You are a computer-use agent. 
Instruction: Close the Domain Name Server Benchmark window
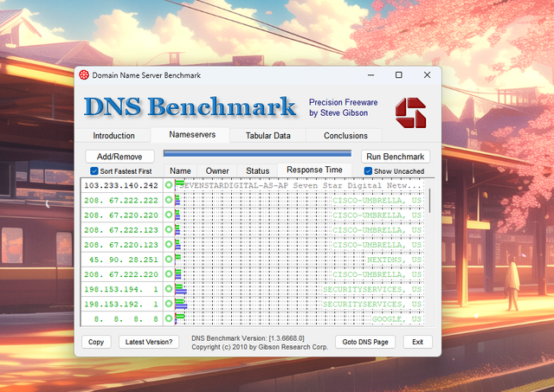[x=427, y=75]
